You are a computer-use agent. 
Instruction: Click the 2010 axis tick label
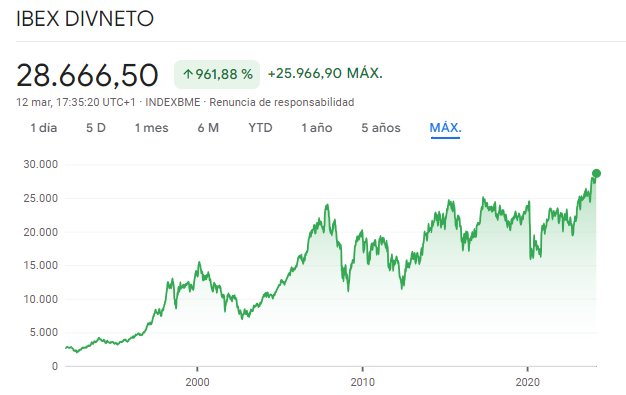363,382
